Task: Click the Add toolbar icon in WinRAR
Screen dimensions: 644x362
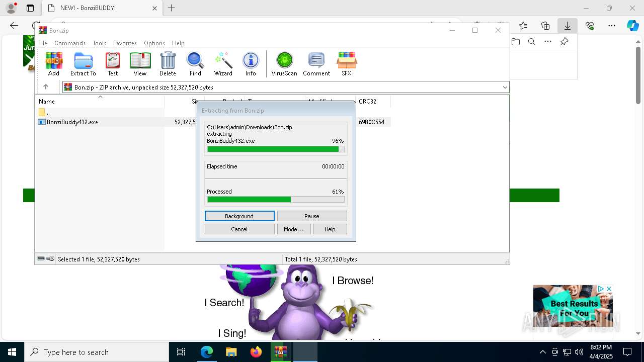Action: pyautogui.click(x=54, y=64)
